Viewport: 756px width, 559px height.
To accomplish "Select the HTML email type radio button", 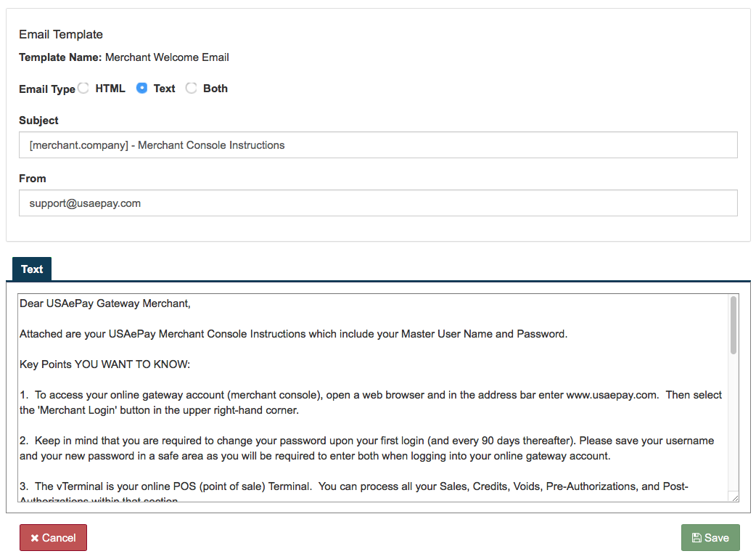I will [x=83, y=88].
